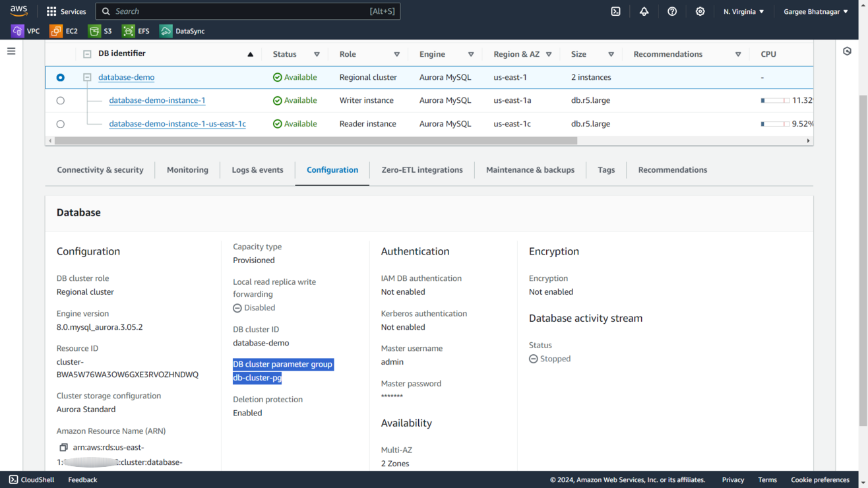The height and width of the screenshot is (488, 868).
Task: Open the AWS console home logo
Action: click(x=18, y=11)
